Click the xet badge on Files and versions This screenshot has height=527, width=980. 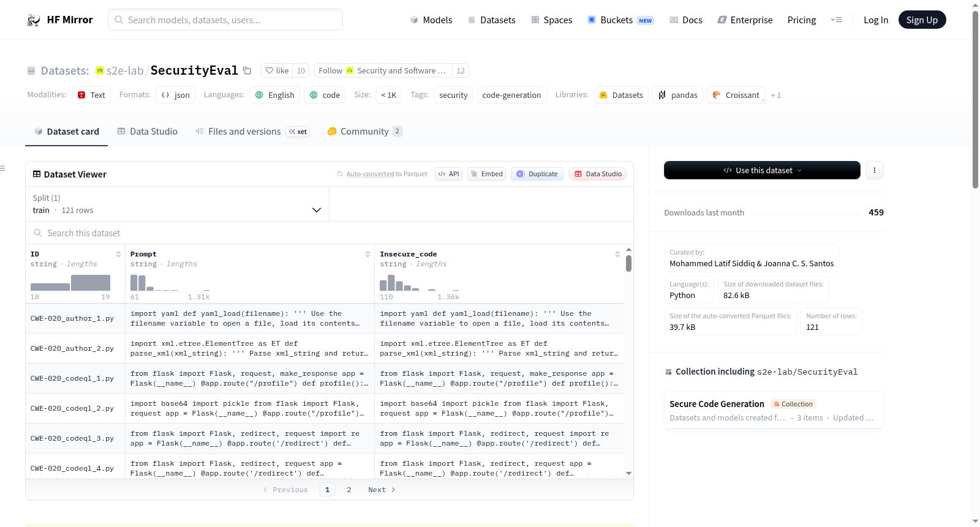pyautogui.click(x=298, y=132)
